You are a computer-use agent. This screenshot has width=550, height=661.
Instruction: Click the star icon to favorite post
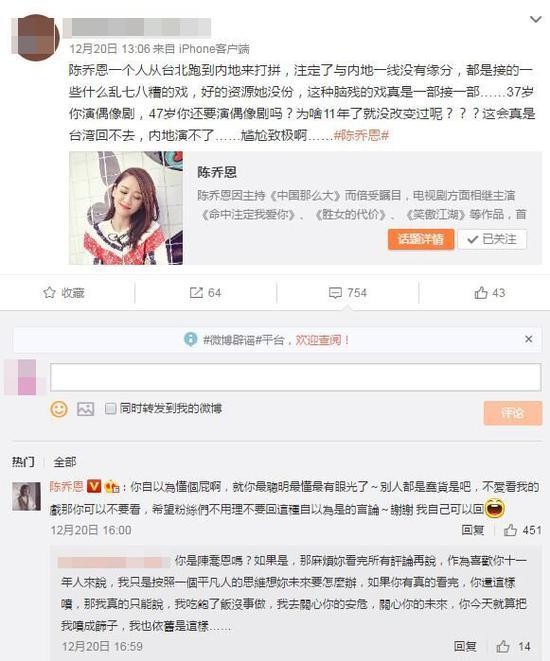pyautogui.click(x=49, y=292)
